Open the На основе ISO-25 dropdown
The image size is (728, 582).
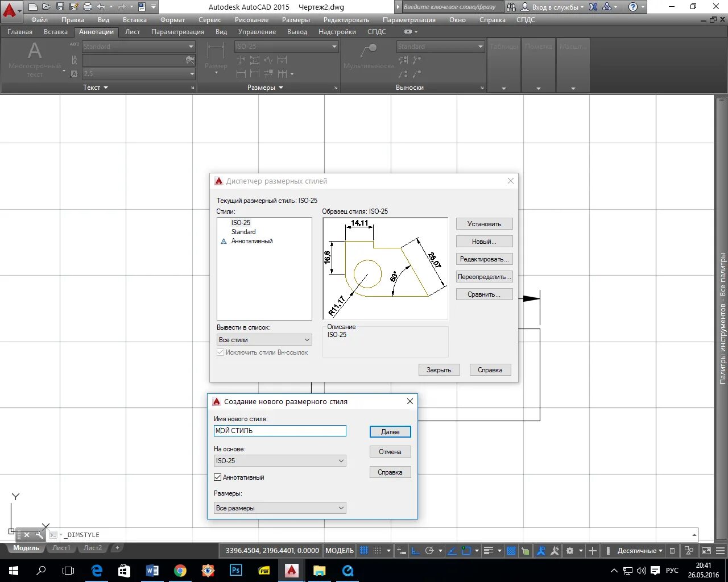tap(280, 461)
